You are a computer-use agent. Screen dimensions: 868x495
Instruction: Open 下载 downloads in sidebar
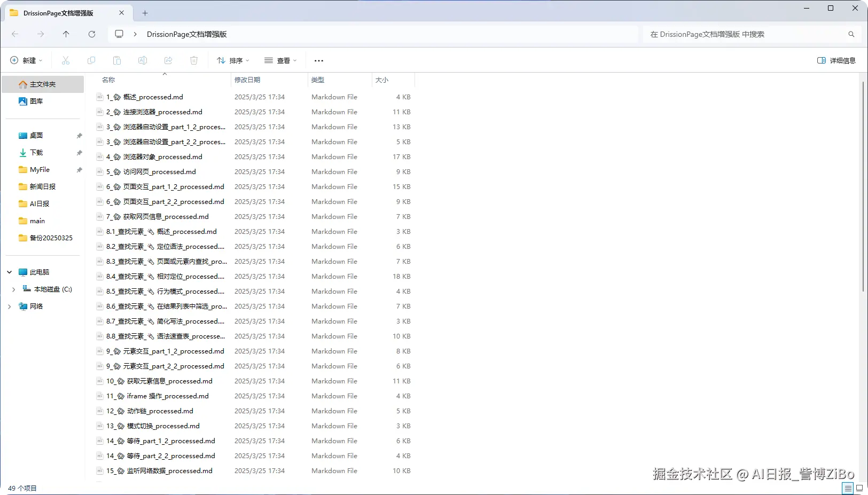(43, 153)
